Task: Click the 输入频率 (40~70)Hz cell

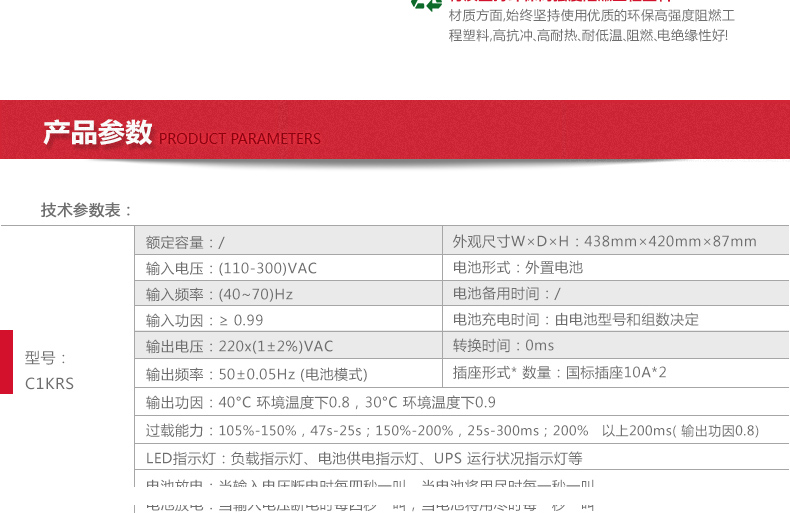Action: click(289, 294)
